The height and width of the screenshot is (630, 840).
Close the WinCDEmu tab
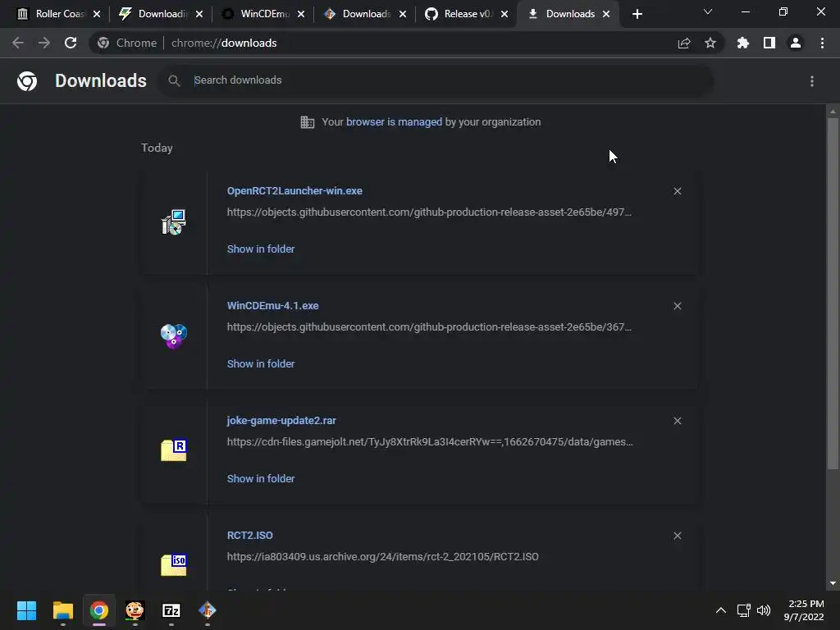tap(301, 14)
